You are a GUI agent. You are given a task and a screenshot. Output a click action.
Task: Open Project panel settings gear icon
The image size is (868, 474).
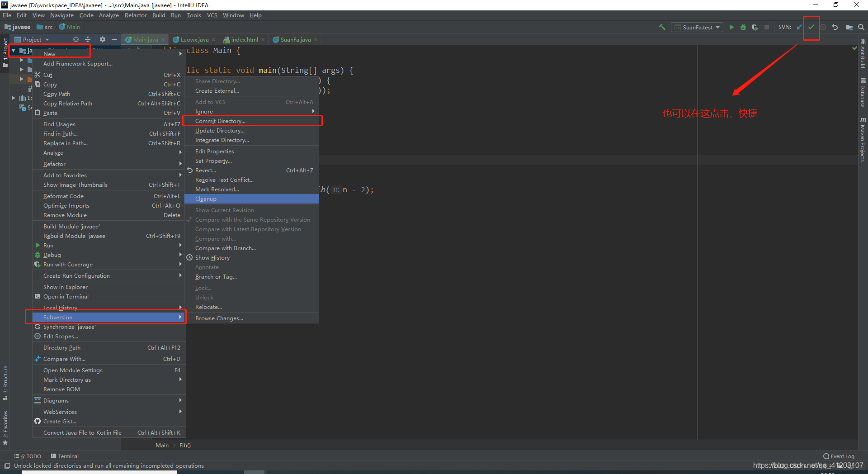pyautogui.click(x=103, y=39)
